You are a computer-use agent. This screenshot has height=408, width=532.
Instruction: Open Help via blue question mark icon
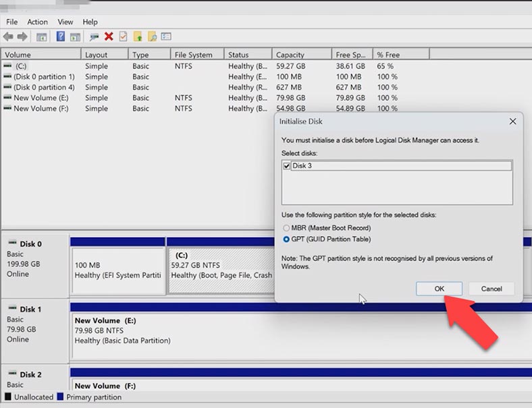tap(60, 36)
